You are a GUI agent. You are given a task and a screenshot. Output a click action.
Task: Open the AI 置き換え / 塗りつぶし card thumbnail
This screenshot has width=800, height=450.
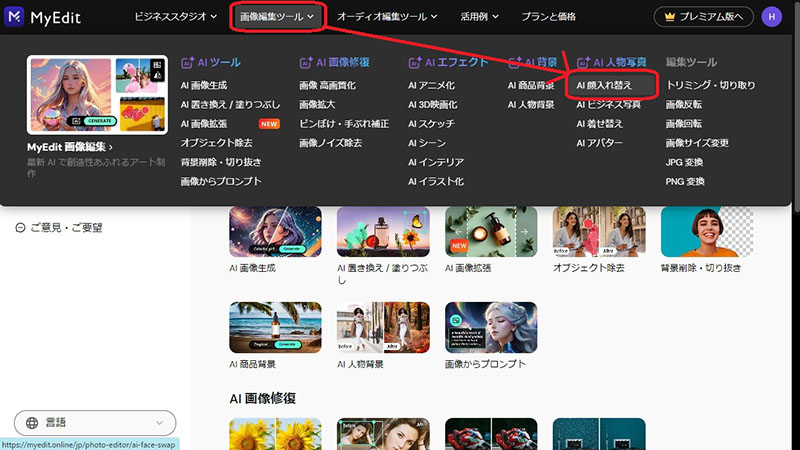(x=383, y=232)
